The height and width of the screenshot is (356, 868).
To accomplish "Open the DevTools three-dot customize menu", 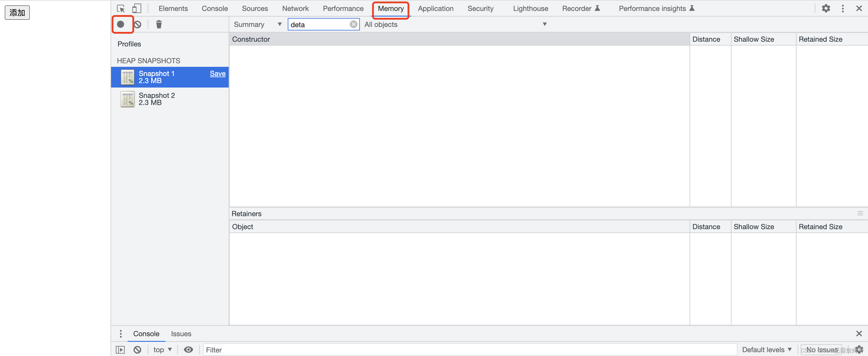I will coord(843,9).
